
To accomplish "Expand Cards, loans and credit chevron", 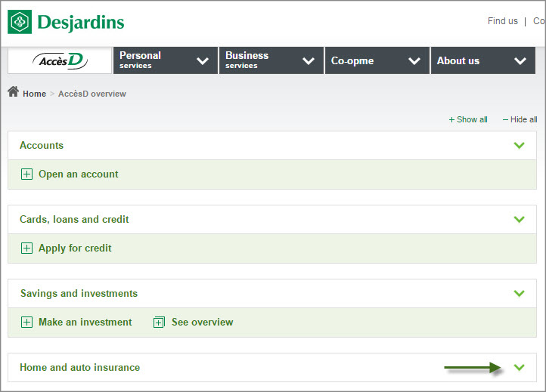I will point(519,219).
